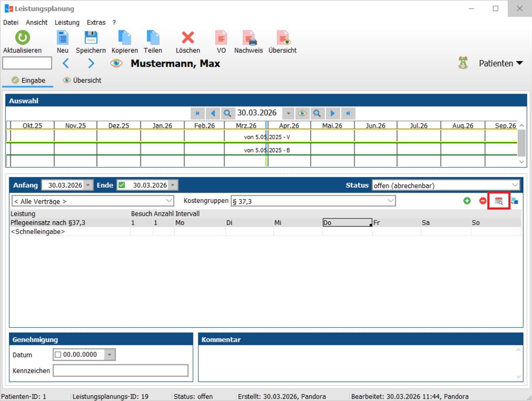532x401 pixels.
Task: Click the Aktualisieren refresh icon
Action: 22,38
